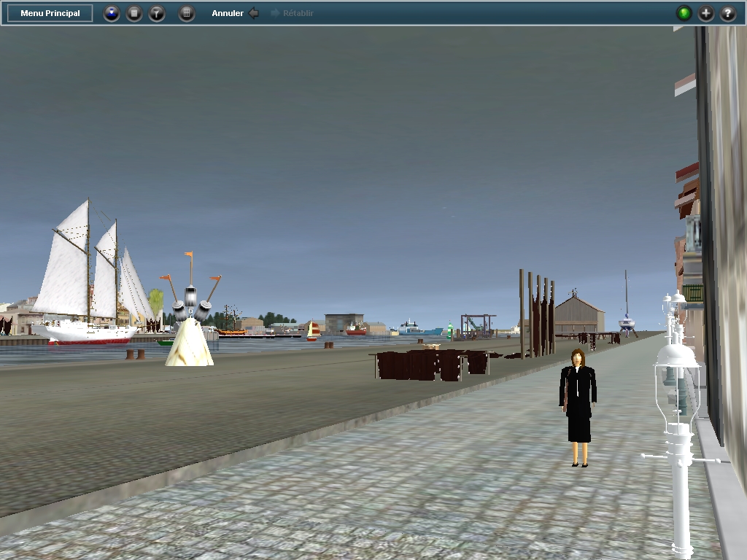Redo action with Rétablir

click(x=292, y=13)
